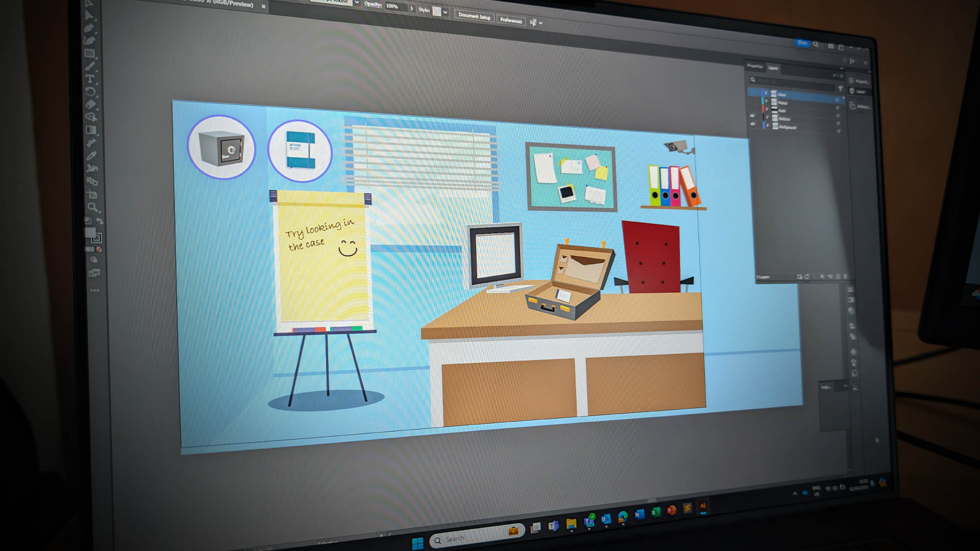980x551 pixels.
Task: Select the Type tool
Action: coord(90,79)
